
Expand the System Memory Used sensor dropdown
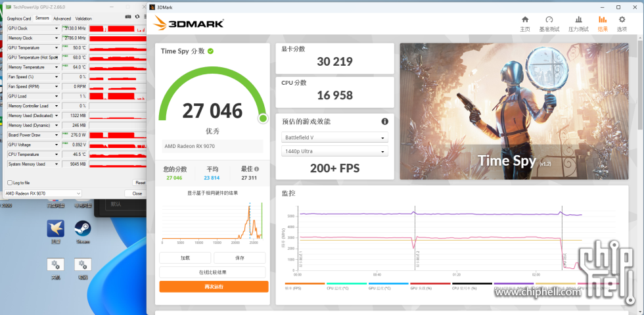[x=57, y=164]
